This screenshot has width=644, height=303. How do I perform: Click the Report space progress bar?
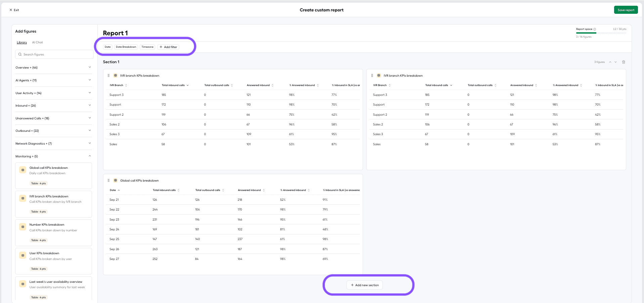[x=601, y=33]
